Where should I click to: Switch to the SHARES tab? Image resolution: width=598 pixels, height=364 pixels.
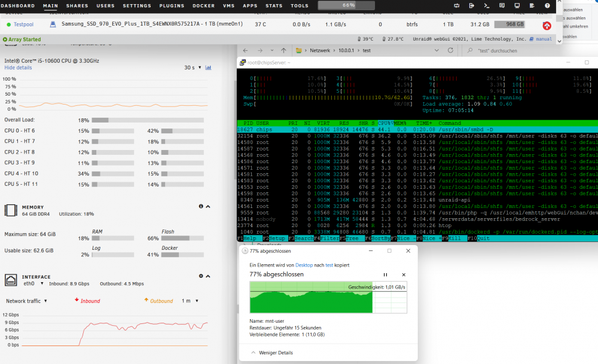coord(77,6)
